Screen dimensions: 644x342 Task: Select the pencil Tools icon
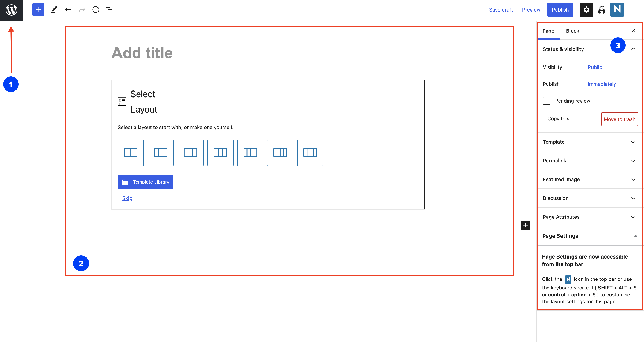[x=54, y=10]
